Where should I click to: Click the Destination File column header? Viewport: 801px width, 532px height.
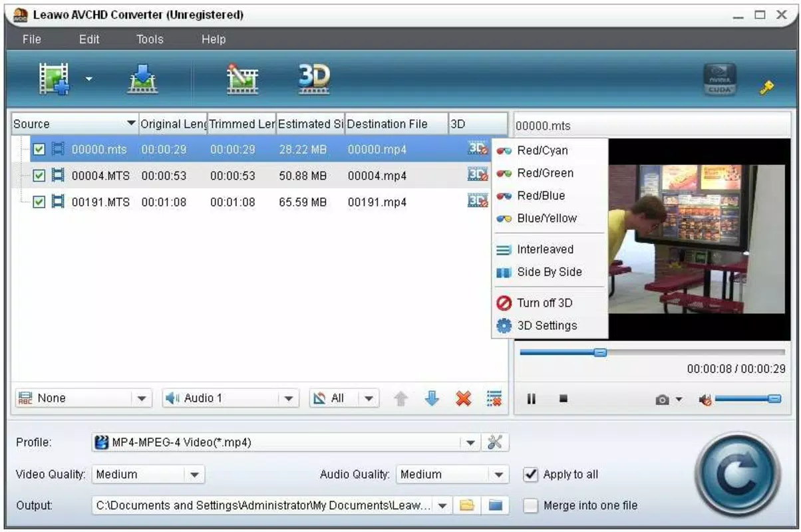click(397, 124)
